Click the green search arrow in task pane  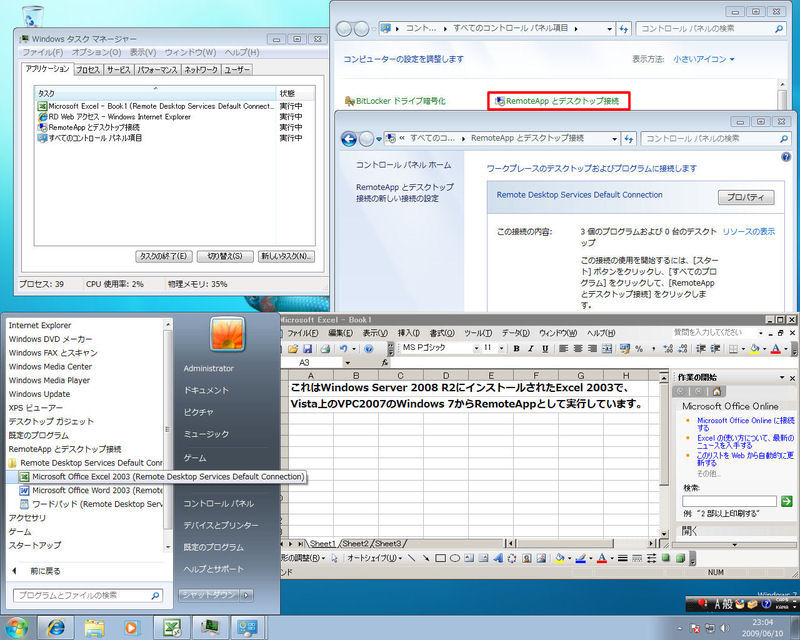click(787, 501)
